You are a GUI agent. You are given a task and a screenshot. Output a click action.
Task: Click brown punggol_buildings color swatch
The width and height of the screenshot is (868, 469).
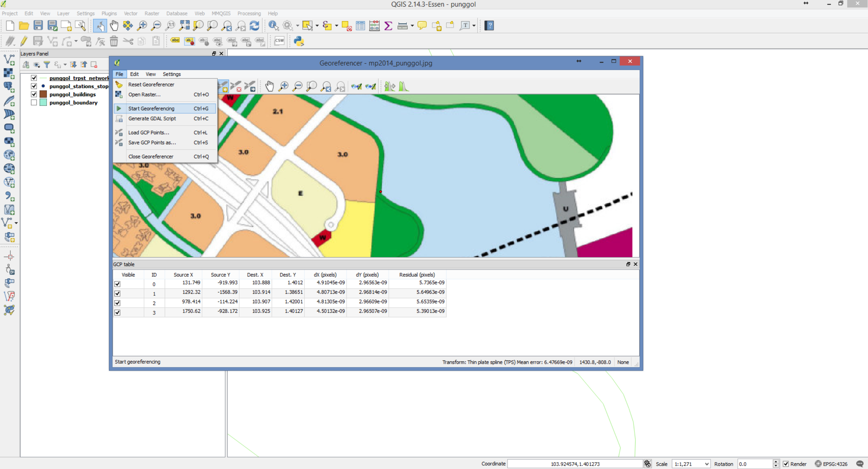pos(43,94)
